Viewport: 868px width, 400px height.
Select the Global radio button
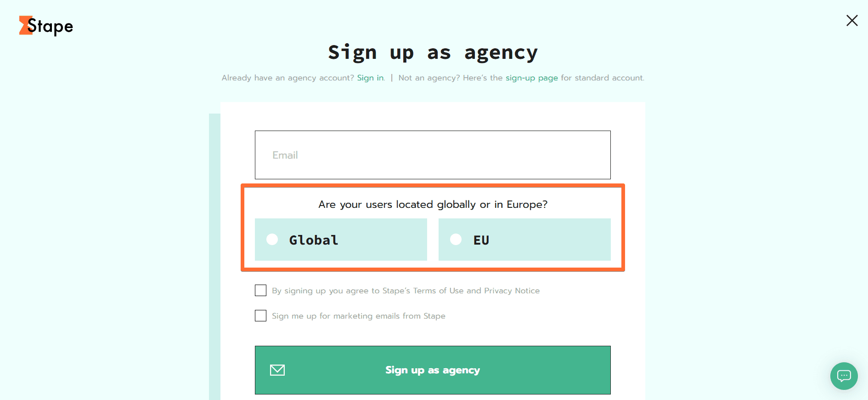[x=272, y=240]
